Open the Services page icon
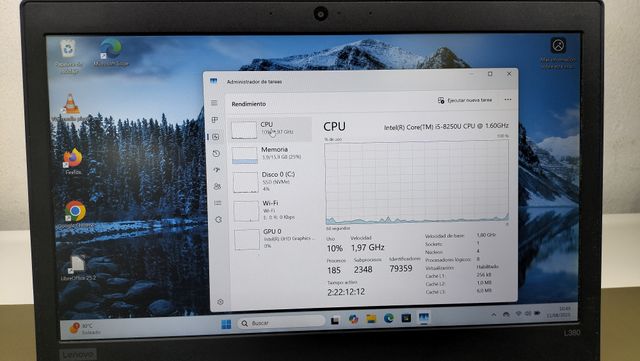Viewport: 640px width, 361px height. tap(218, 220)
